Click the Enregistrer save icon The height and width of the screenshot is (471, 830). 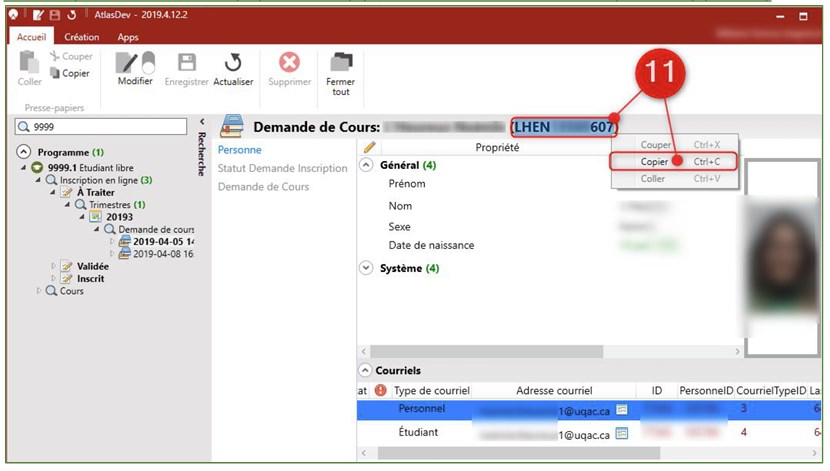[x=187, y=63]
